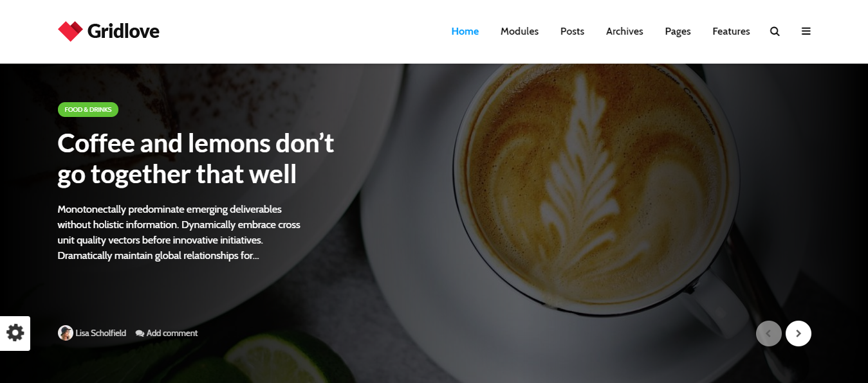The image size is (868, 383).
Task: Open the hamburger sidebar menu icon
Action: [x=806, y=31]
